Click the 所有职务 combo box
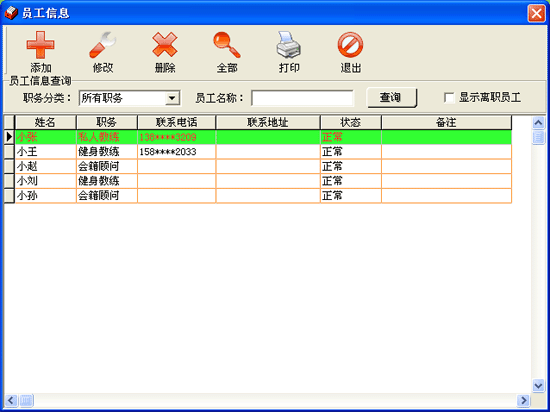The height and width of the screenshot is (412, 550). pos(129,98)
